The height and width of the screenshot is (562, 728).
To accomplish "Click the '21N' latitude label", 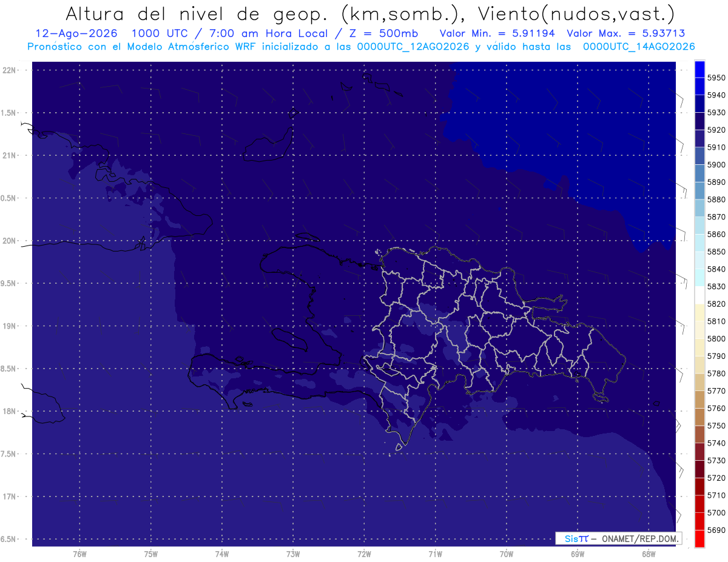I will click(x=10, y=156).
